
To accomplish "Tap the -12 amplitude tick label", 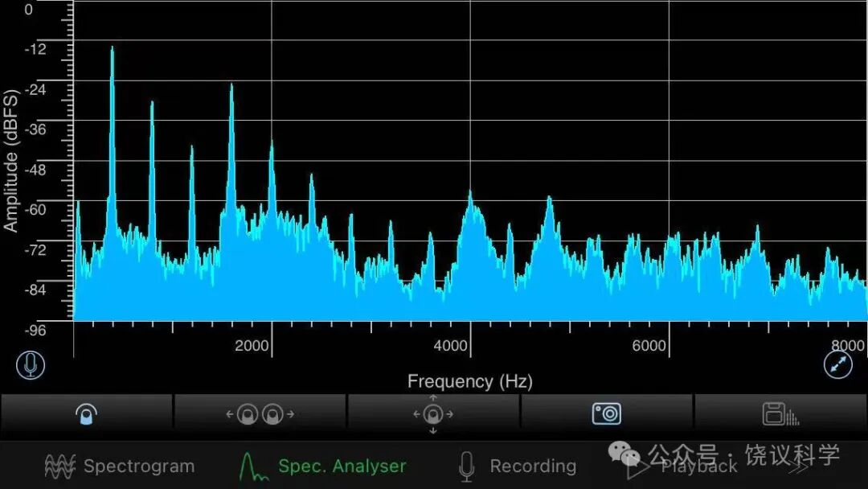I will pyautogui.click(x=35, y=49).
